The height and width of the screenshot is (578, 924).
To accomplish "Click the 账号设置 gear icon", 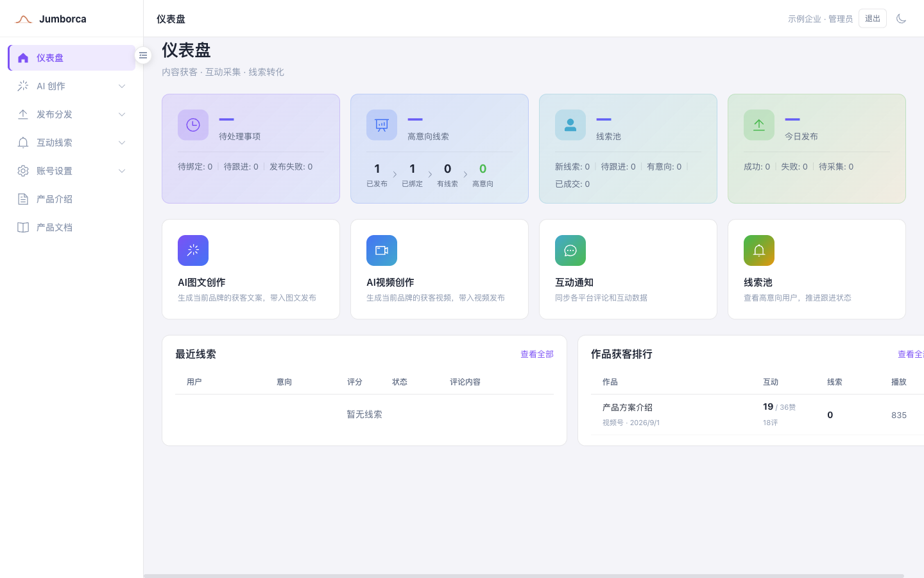I will [23, 171].
